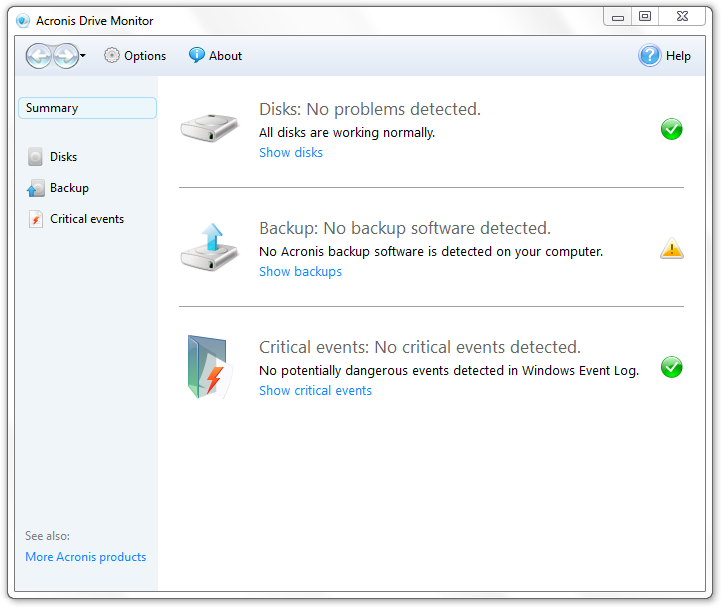This screenshot has width=721, height=607.
Task: Minimize the Acronis Drive Monitor window
Action: 618,17
